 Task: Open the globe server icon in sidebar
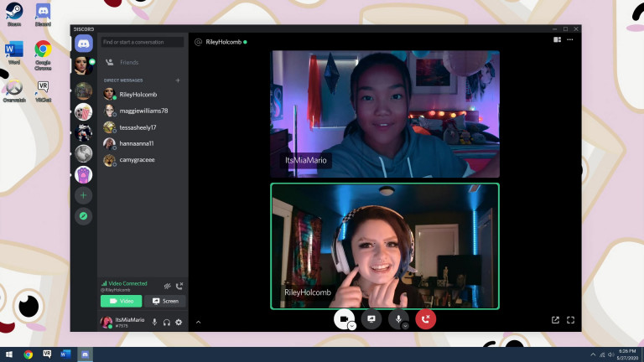(x=83, y=153)
